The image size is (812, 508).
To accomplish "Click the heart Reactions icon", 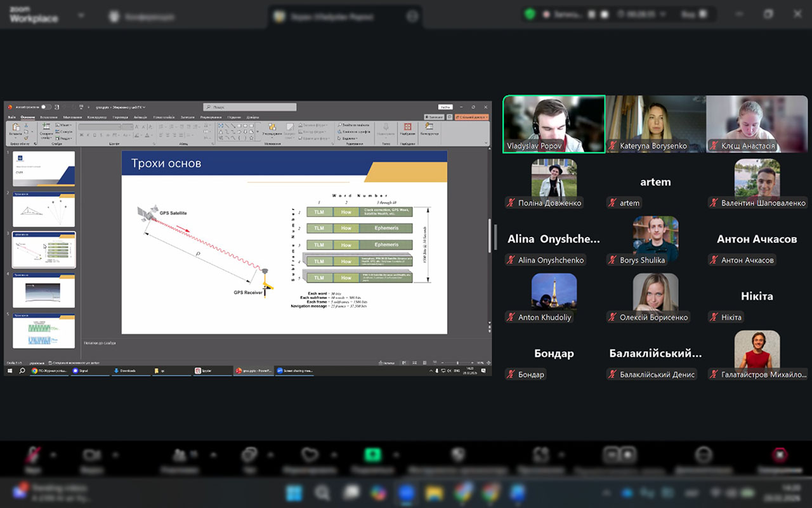I will tap(310, 455).
